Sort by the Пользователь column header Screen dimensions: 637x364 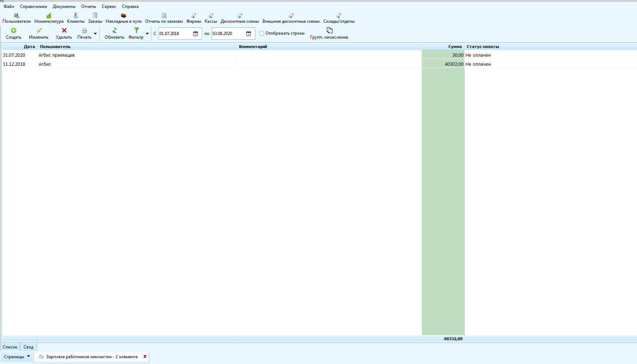pyautogui.click(x=137, y=47)
